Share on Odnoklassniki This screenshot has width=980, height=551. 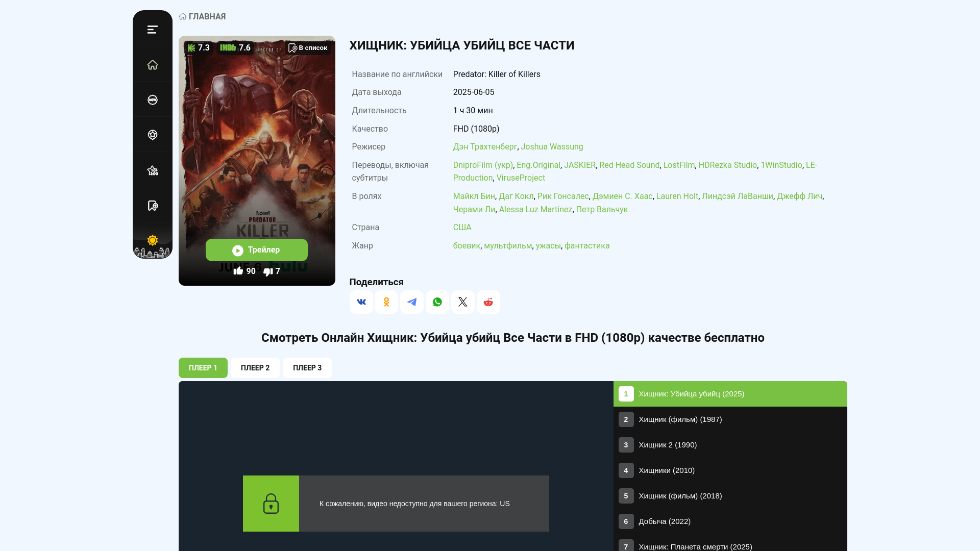[x=386, y=302]
